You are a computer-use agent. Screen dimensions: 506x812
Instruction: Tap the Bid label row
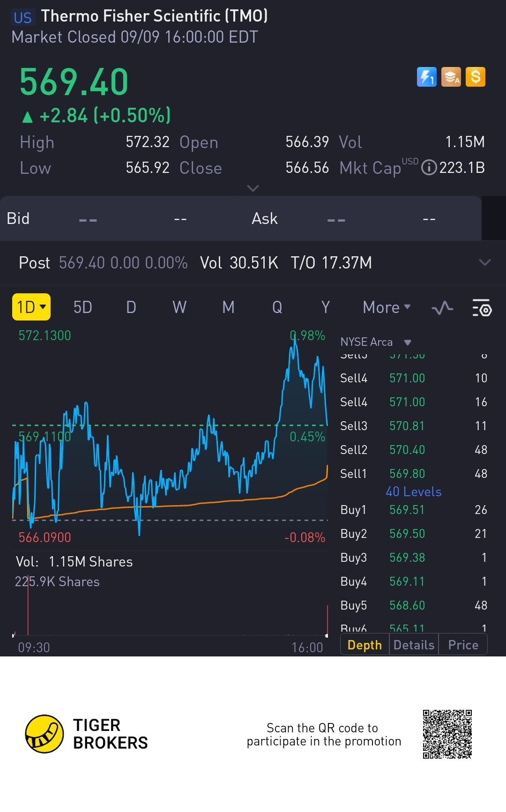18,218
